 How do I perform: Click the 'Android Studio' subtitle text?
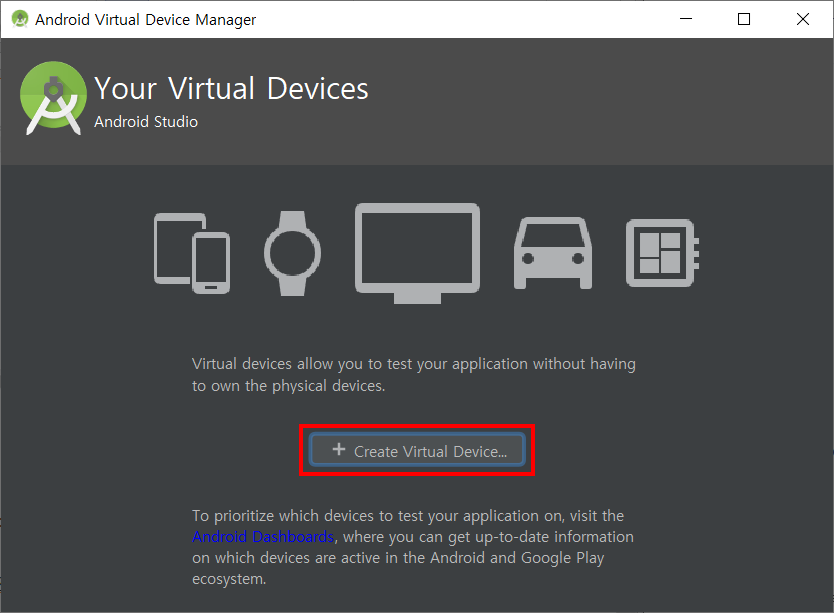[x=146, y=122]
